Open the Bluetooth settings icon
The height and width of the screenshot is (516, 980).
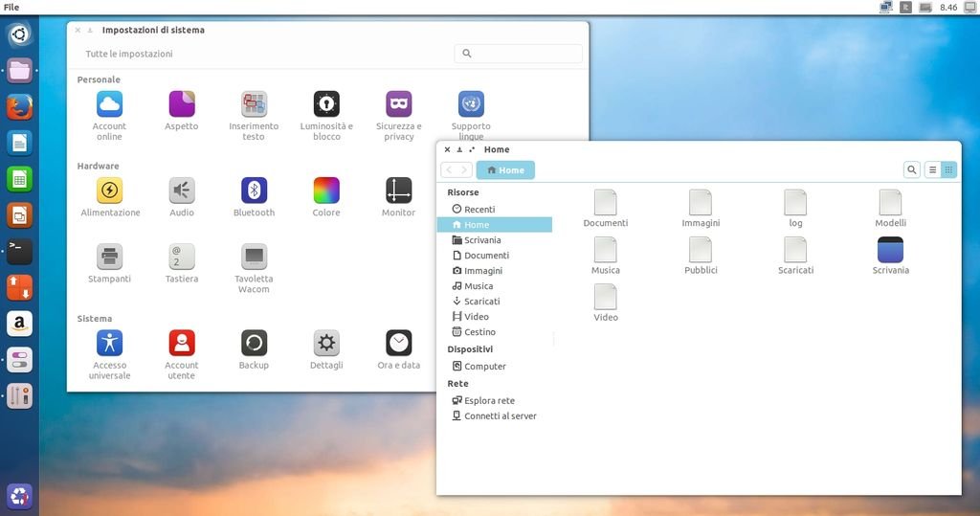254,191
